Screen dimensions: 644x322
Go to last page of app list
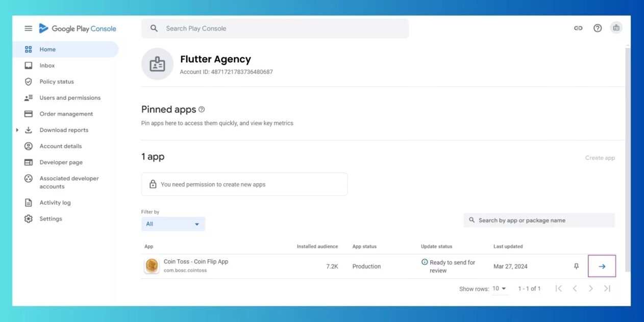(x=607, y=288)
